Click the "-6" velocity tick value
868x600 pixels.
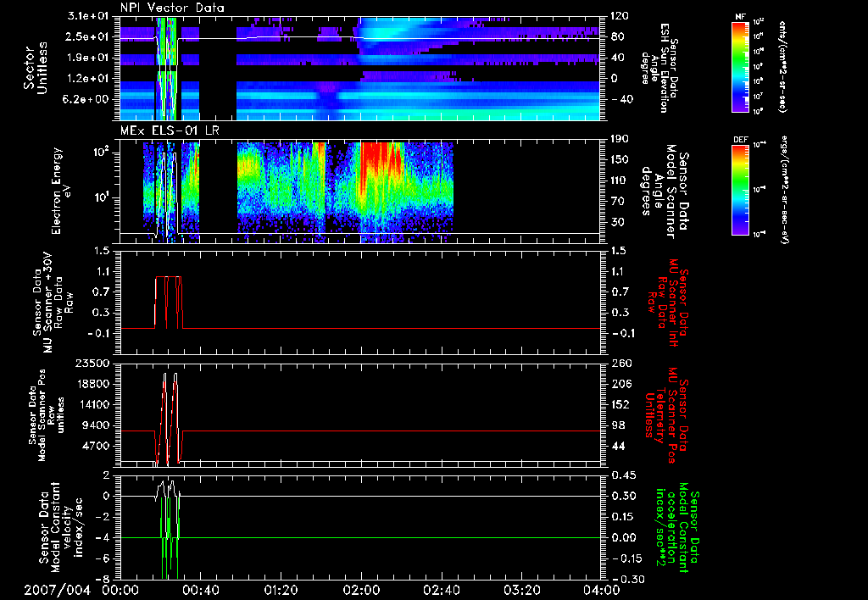coord(104,558)
